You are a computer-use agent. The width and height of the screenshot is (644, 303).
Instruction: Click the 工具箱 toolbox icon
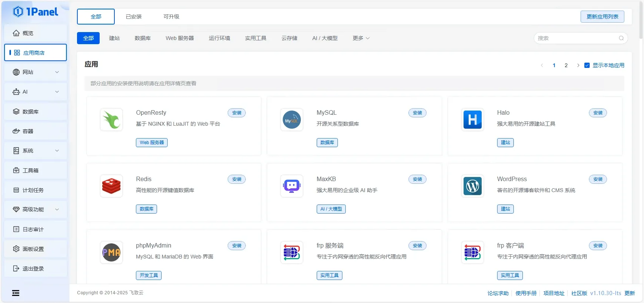[x=16, y=171]
